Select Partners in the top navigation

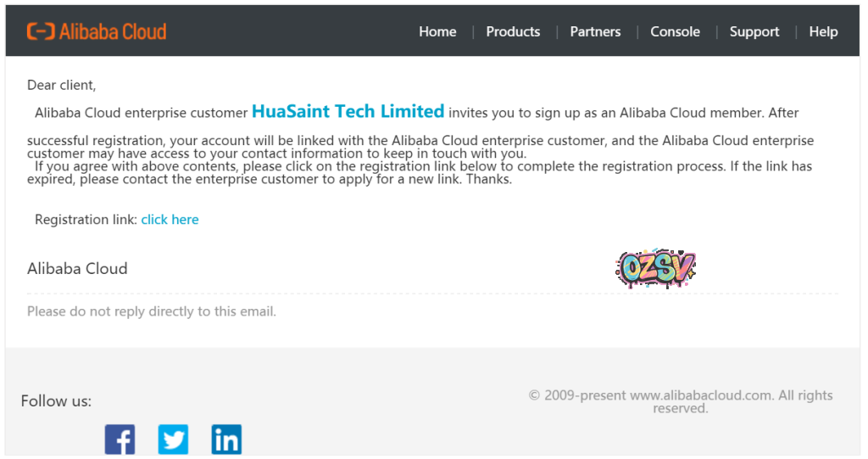(x=595, y=31)
